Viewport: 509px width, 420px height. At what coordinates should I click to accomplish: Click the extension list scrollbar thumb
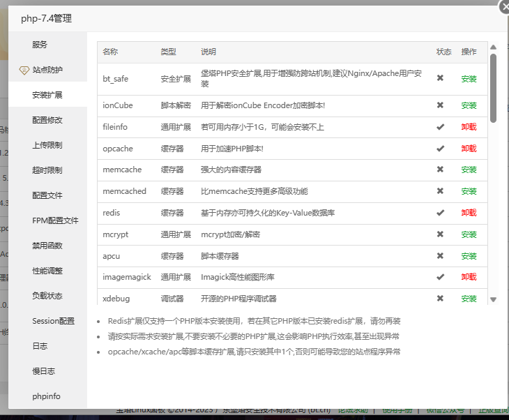(x=493, y=87)
